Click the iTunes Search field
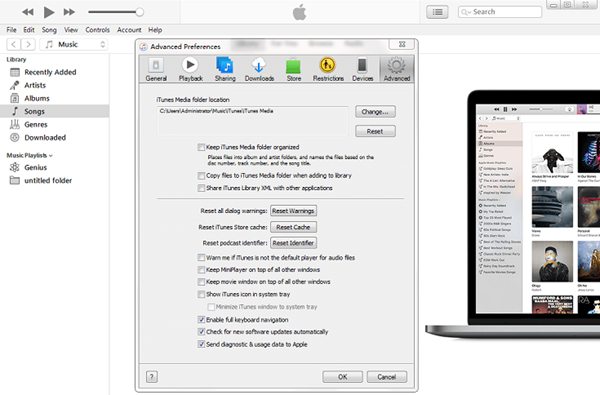600x395 pixels. [500, 12]
